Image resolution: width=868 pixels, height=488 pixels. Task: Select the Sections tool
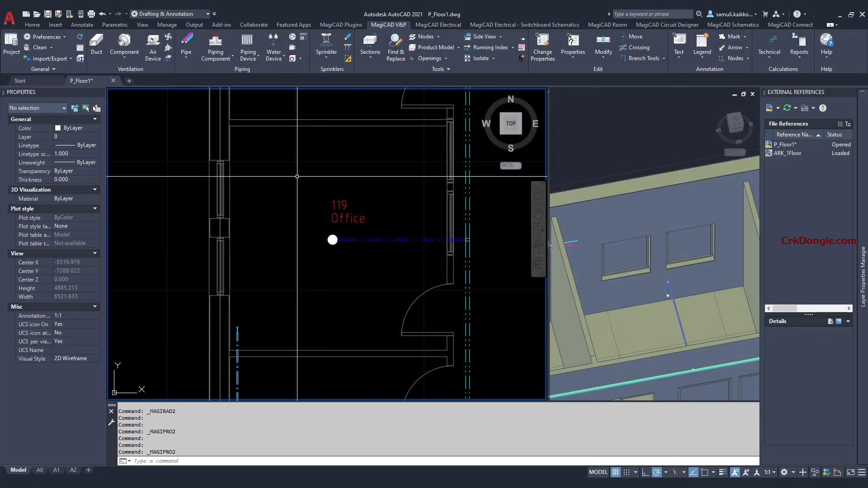(370, 45)
